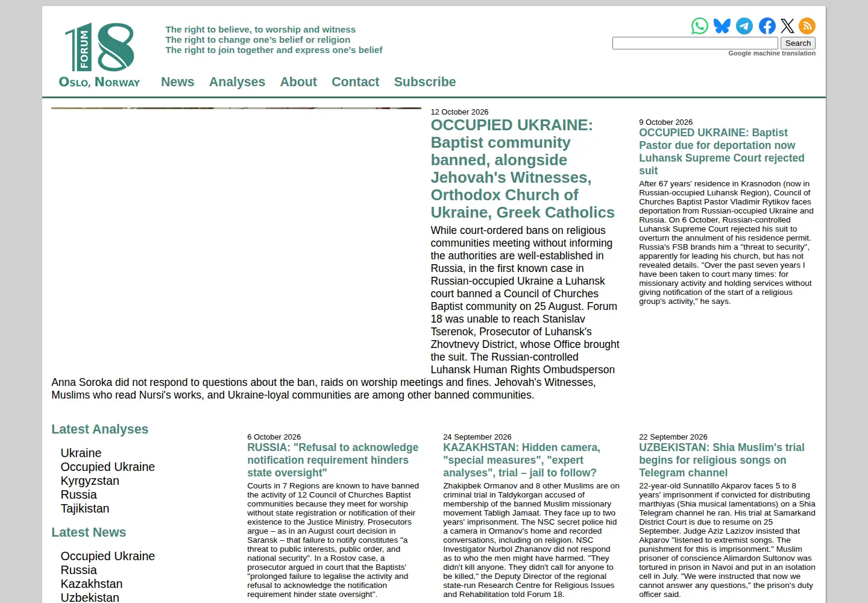Open the RUSSIA notification requirement article

click(x=333, y=460)
